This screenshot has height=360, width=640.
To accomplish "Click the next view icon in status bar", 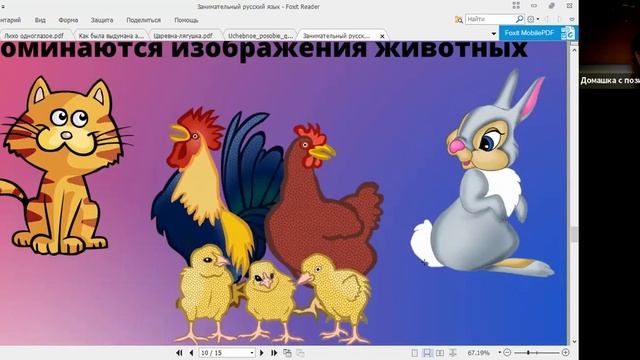I will 300,353.
